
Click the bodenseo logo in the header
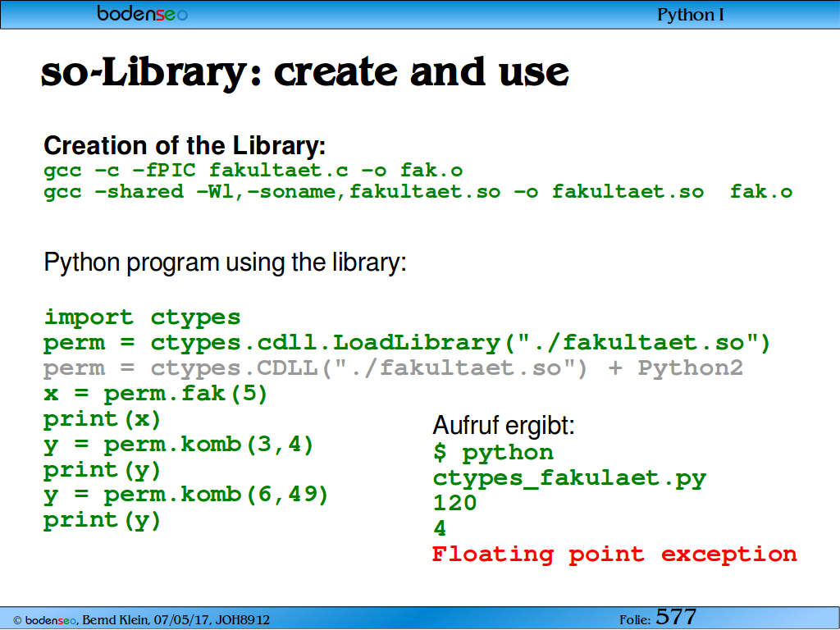pyautogui.click(x=143, y=13)
